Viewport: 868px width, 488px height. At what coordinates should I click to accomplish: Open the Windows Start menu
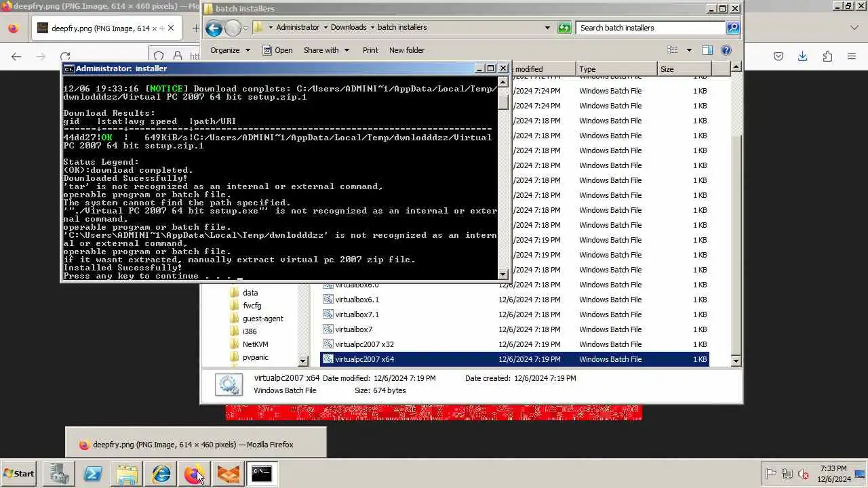click(x=18, y=474)
